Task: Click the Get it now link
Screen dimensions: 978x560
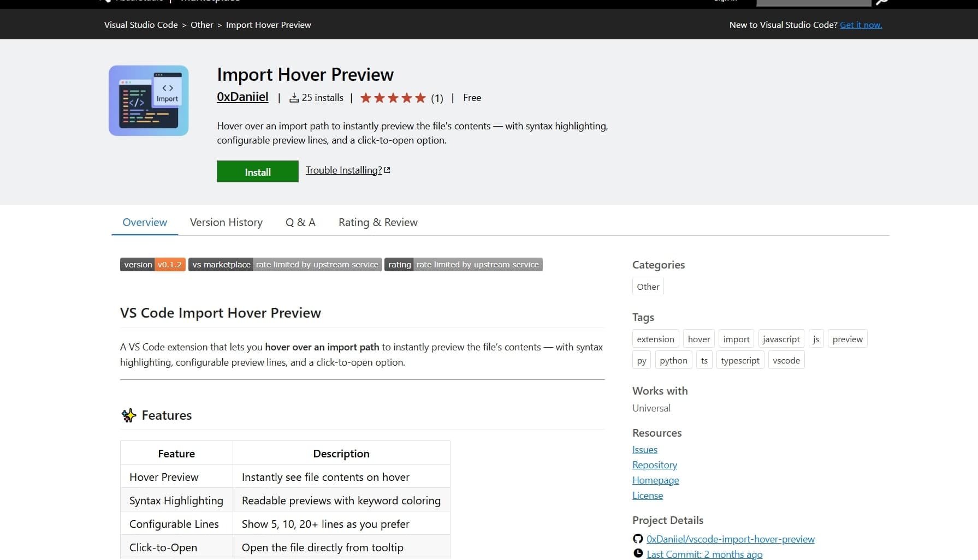Action: point(861,25)
